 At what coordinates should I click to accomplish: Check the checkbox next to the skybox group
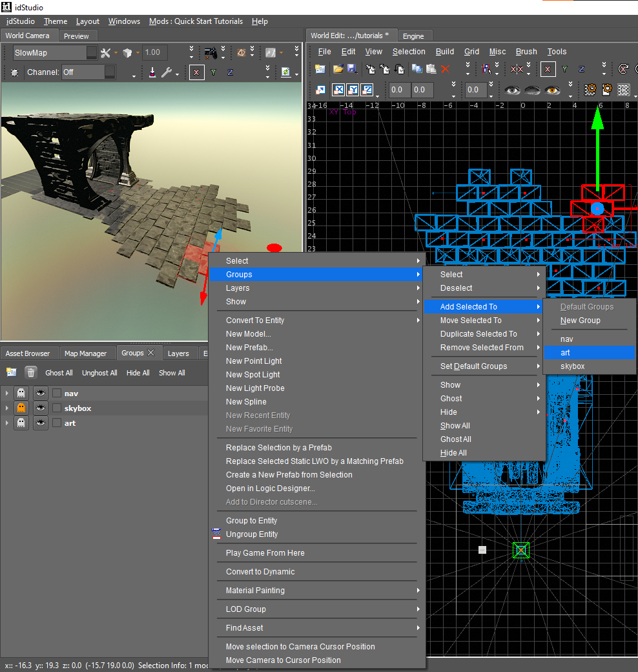coord(57,408)
